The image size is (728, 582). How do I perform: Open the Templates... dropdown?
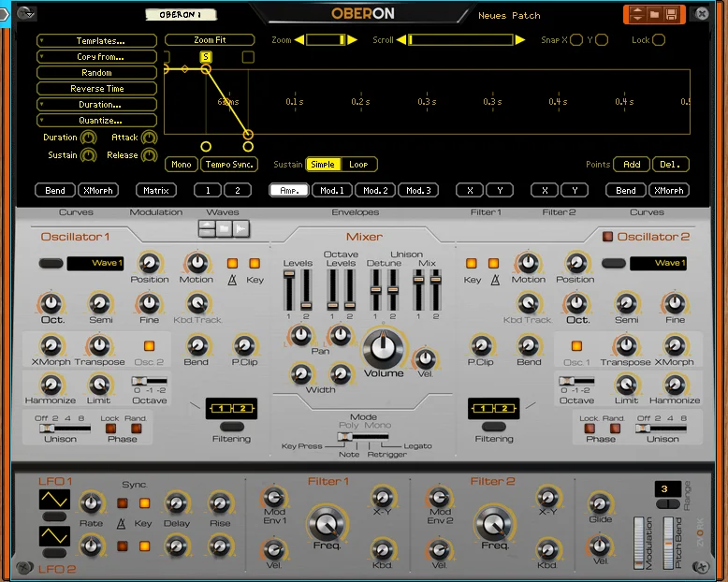[x=96, y=41]
